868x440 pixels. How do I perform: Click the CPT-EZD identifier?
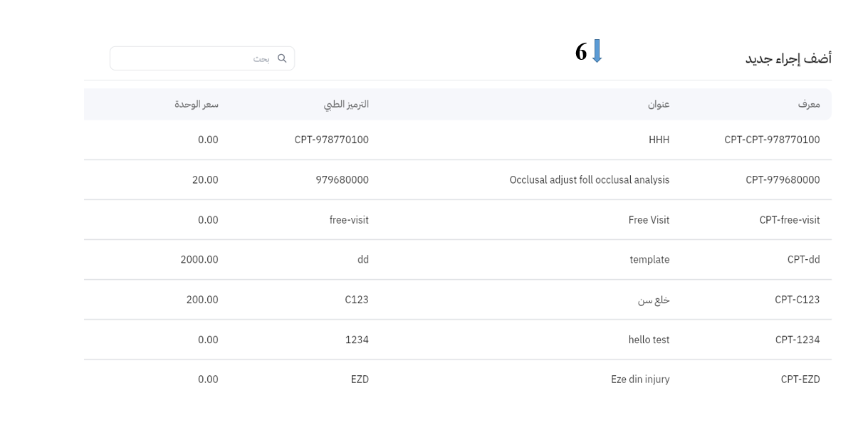click(x=800, y=379)
